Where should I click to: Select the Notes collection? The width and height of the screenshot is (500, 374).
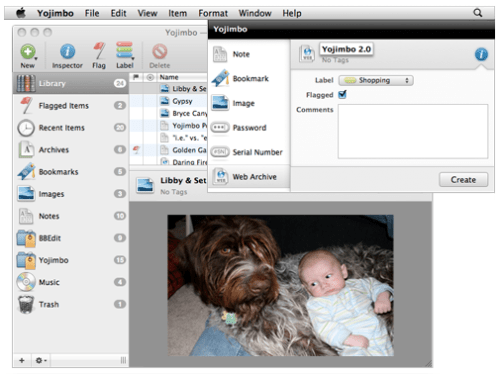coord(71,216)
